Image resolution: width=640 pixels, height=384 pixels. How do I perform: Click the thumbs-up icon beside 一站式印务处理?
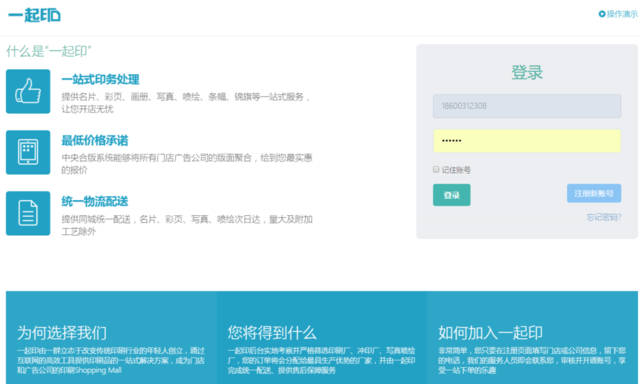[28, 91]
